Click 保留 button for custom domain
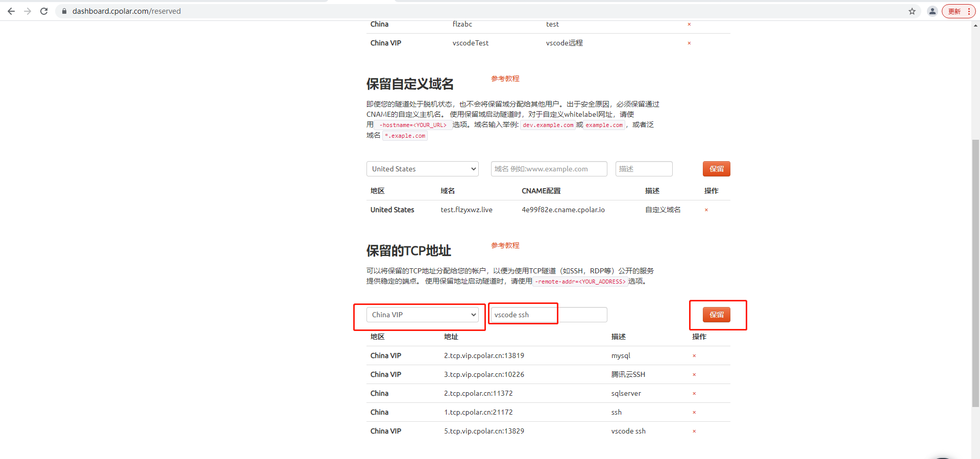Screen dimensions: 980x459 point(717,169)
